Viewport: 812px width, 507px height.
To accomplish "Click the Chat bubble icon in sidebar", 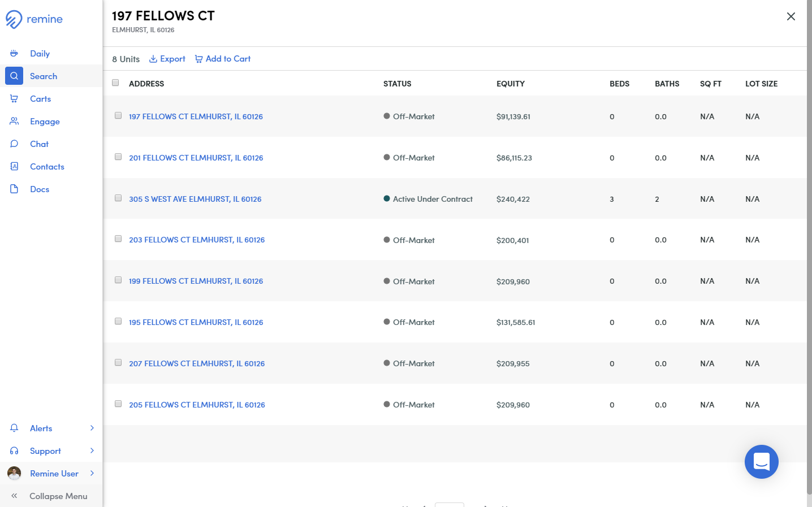I will pos(14,144).
